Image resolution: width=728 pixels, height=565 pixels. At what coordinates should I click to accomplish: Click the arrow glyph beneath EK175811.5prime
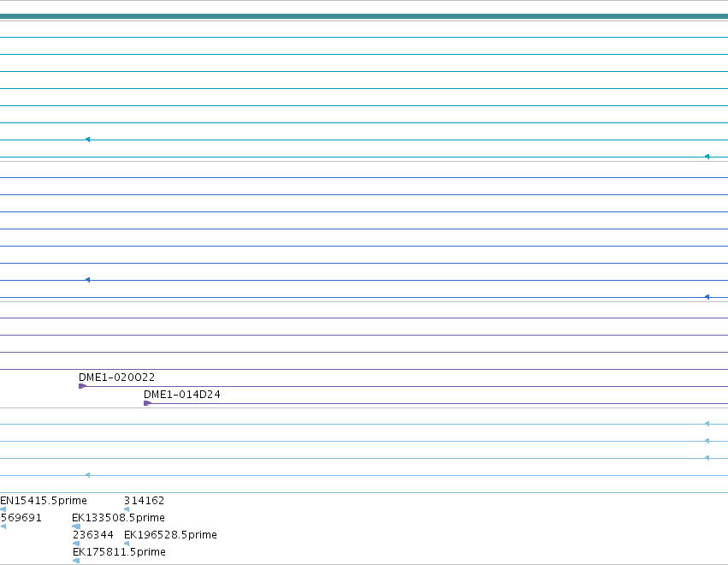76,561
